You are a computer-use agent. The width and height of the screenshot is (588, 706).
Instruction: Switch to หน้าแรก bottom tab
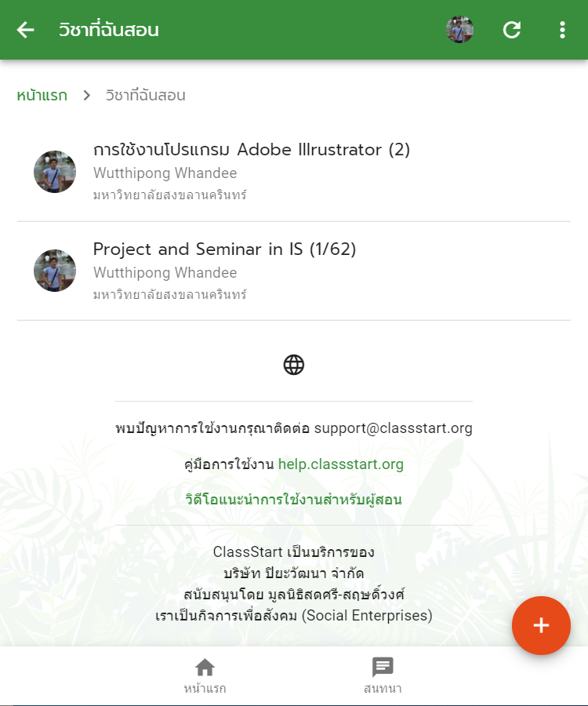205,675
